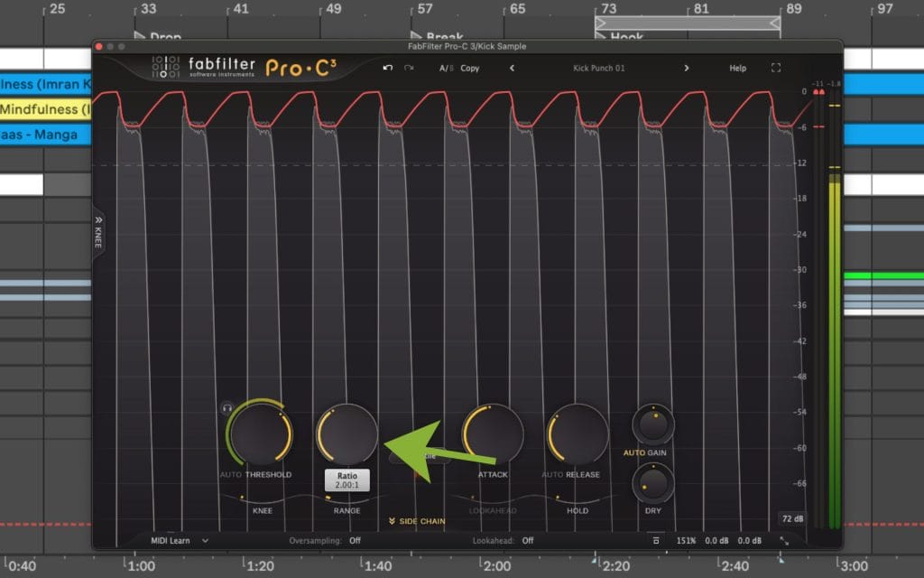The height and width of the screenshot is (578, 924).
Task: Click the redo arrow icon
Action: click(409, 68)
